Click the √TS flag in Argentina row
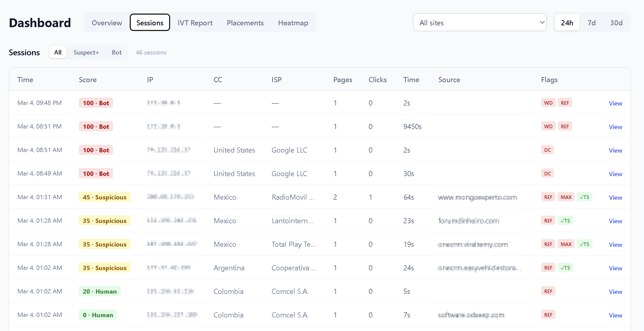Image resolution: width=644 pixels, height=331 pixels. [565, 268]
